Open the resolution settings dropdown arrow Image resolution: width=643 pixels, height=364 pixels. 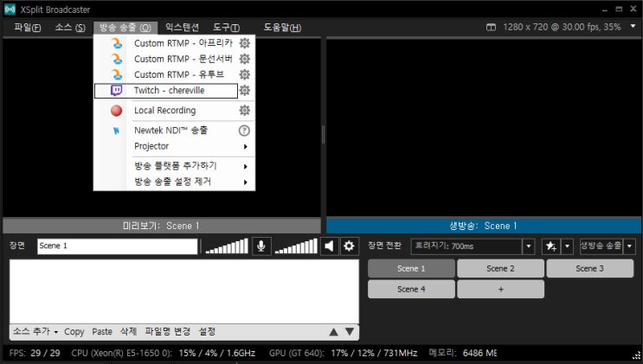click(x=633, y=27)
